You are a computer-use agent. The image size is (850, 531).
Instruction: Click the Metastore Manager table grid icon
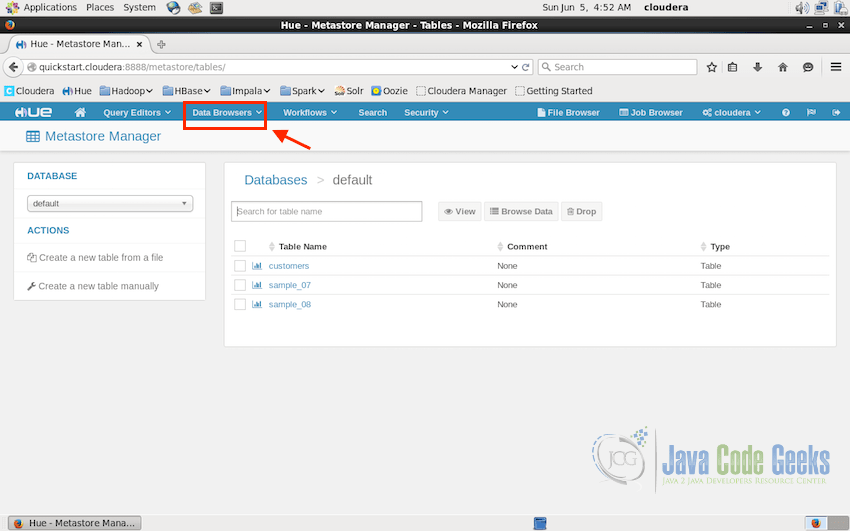33,137
